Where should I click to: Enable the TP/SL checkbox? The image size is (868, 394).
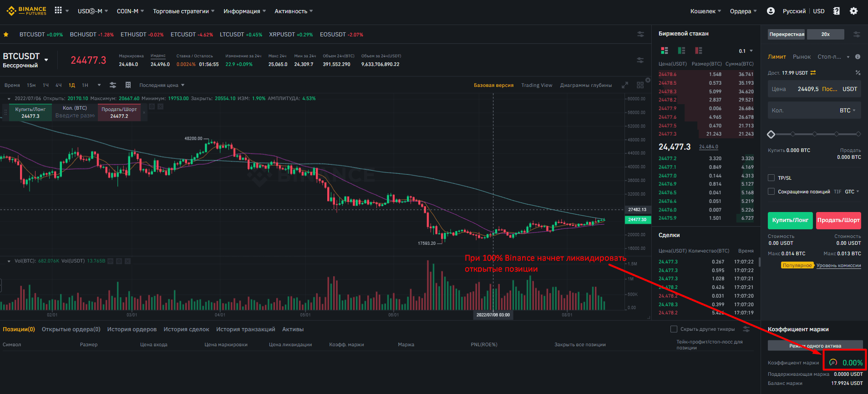771,178
